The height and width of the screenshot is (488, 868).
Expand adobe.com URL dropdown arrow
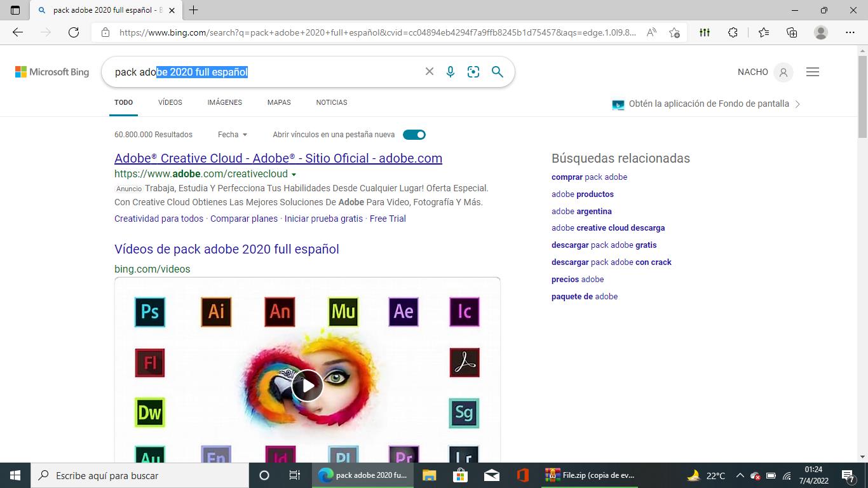tap(294, 174)
